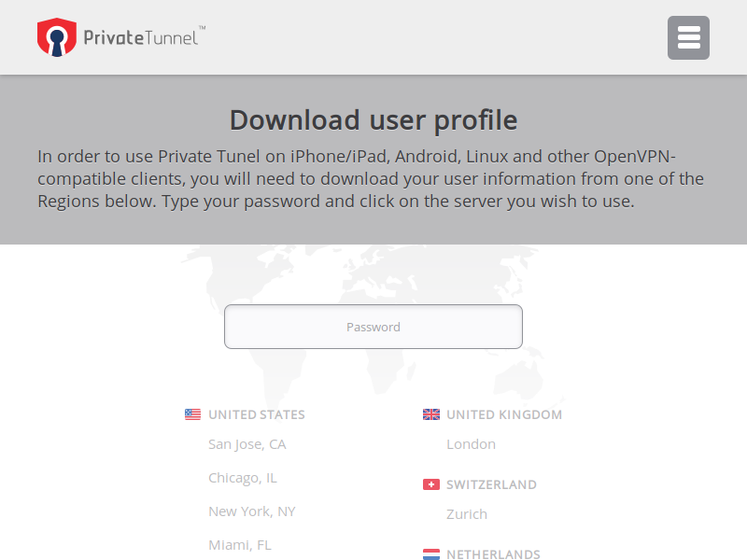Click the NETHERLANDS region heading

click(493, 554)
